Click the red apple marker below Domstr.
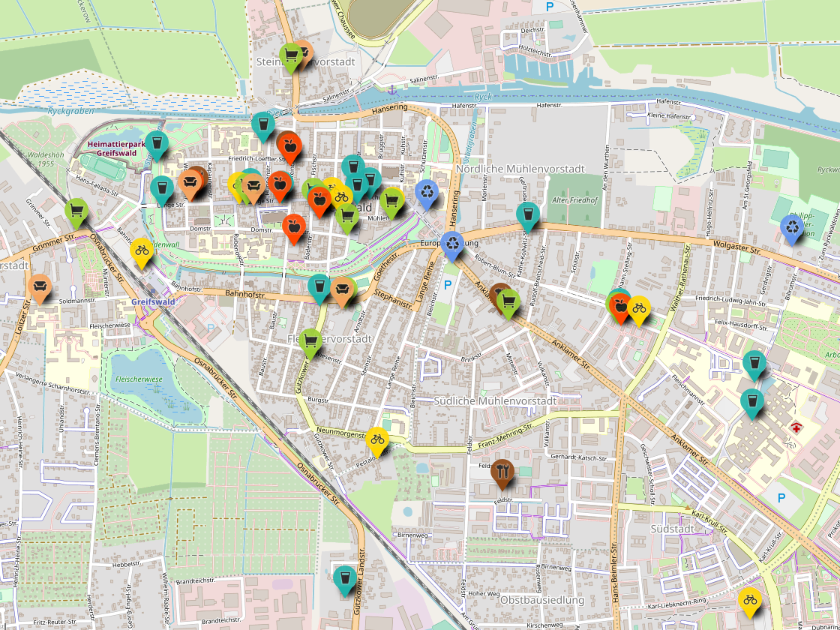840x630 pixels. pyautogui.click(x=294, y=226)
